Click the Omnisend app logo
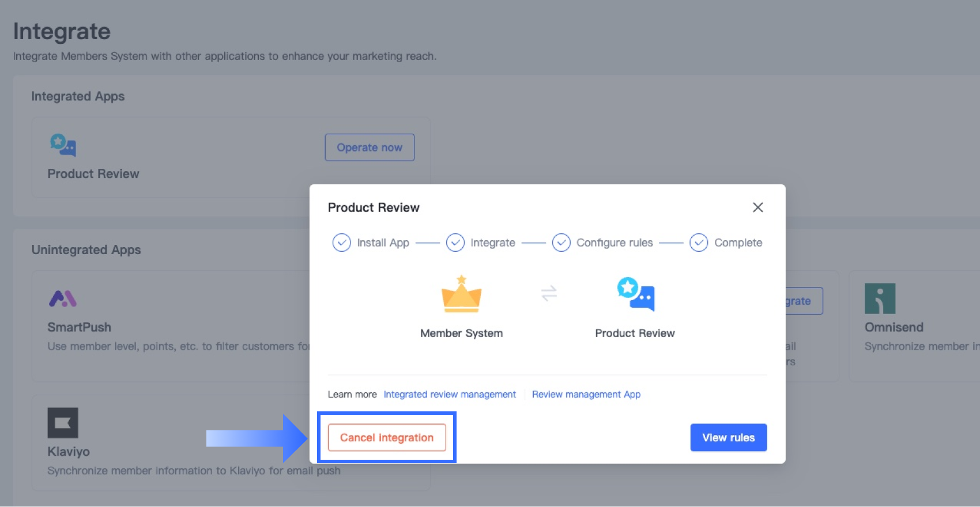Viewport: 980px width, 507px height. [x=880, y=298]
